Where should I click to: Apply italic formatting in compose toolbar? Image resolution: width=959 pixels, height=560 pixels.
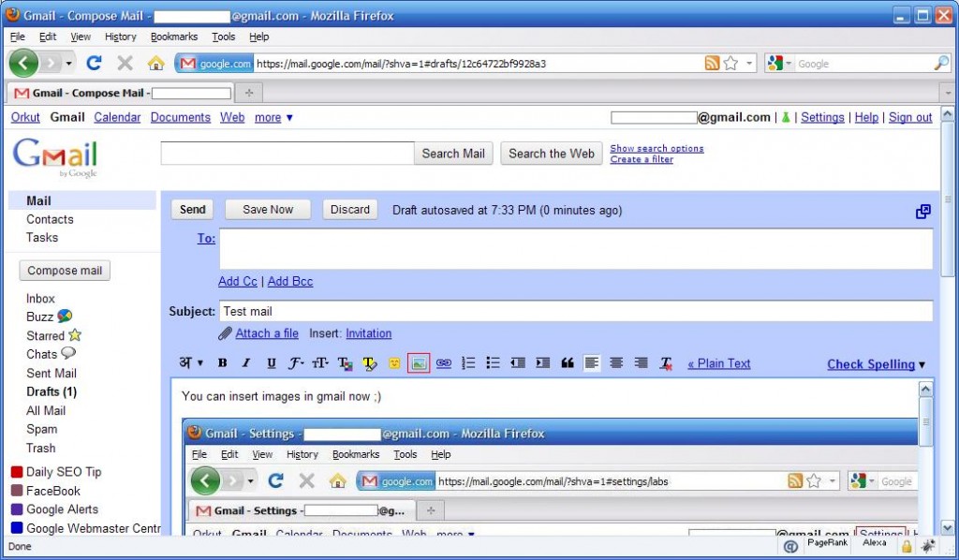click(246, 363)
